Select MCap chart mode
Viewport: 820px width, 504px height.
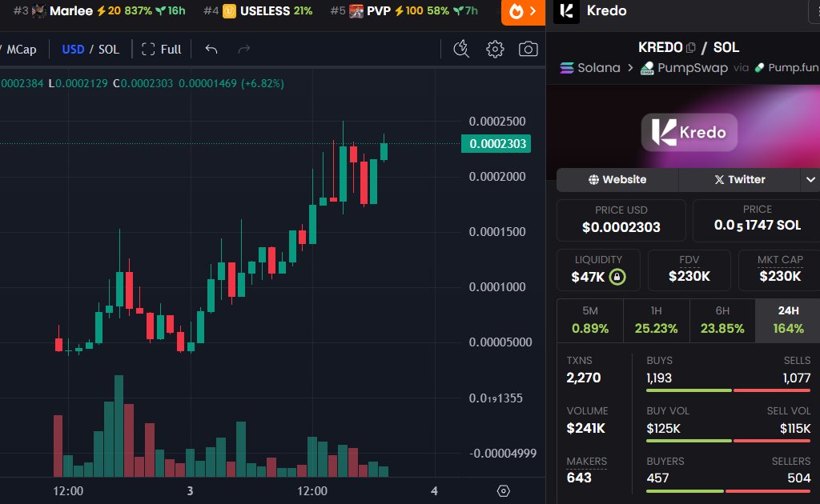(21, 49)
